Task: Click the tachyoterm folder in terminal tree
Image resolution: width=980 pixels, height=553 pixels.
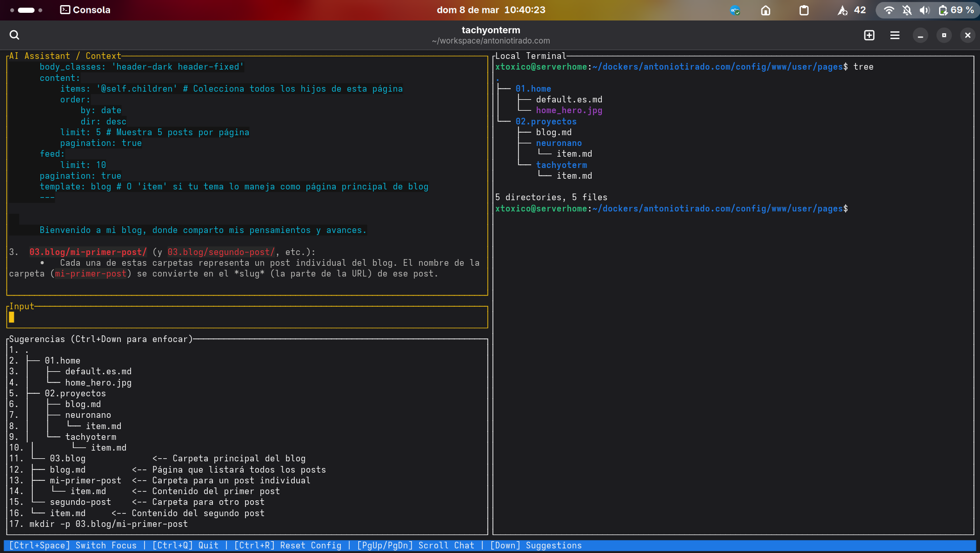Action: [x=561, y=165]
